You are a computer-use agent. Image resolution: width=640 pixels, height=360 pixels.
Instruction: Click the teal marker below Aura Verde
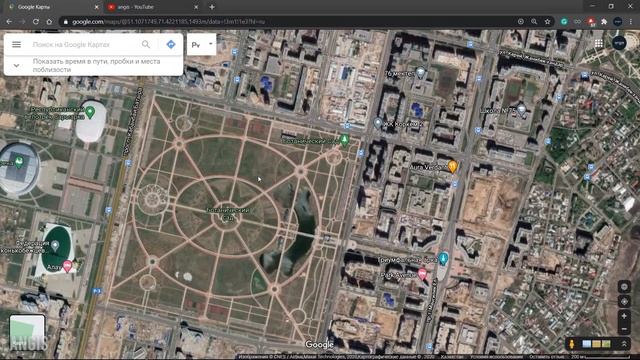[443, 258]
